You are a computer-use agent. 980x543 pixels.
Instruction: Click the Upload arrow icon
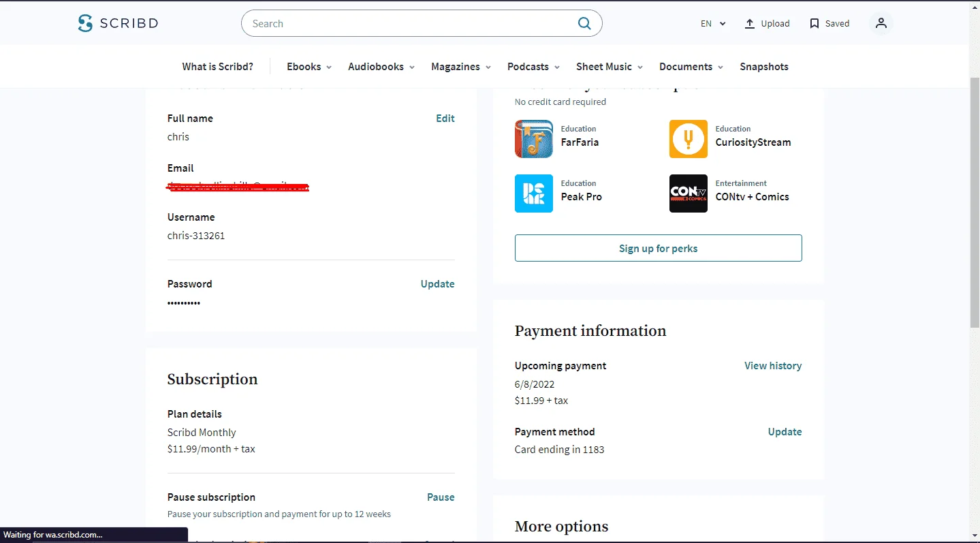(x=750, y=23)
